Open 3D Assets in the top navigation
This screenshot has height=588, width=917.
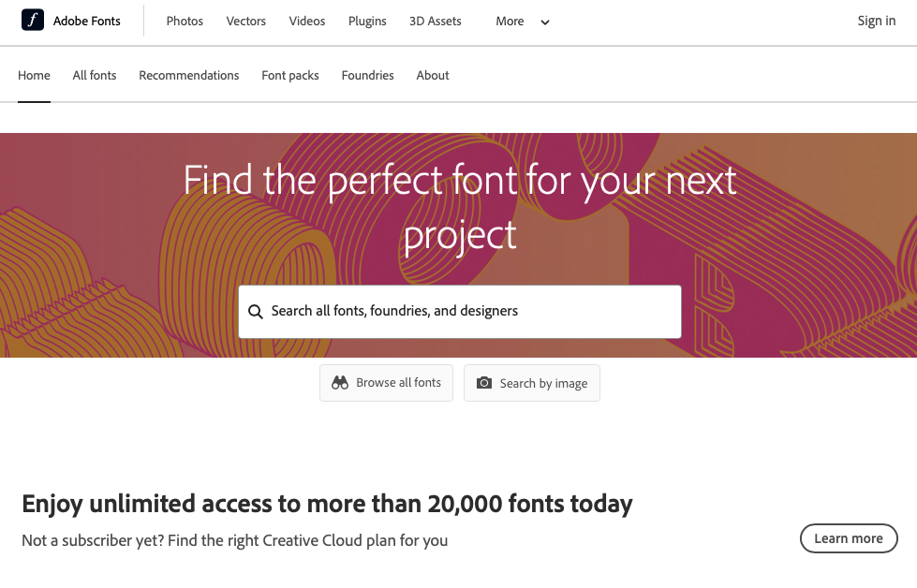[436, 22]
